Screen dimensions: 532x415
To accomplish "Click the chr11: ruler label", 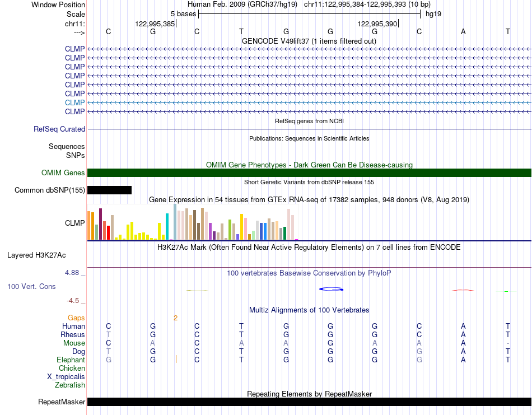I will (x=74, y=24).
